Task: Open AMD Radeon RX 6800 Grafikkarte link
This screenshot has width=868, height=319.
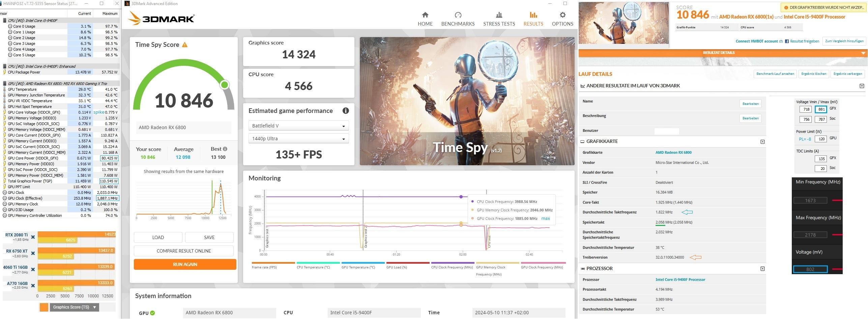Action: tap(673, 152)
